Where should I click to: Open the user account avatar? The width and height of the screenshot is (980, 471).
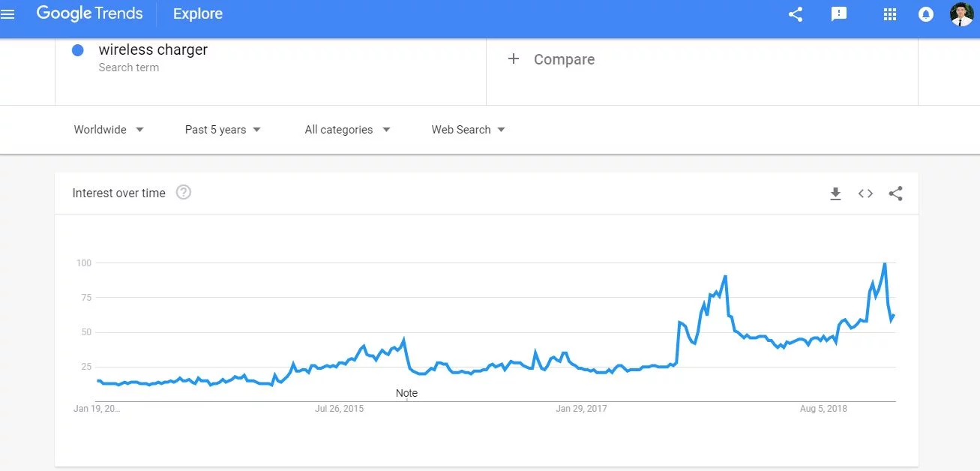pos(961,14)
